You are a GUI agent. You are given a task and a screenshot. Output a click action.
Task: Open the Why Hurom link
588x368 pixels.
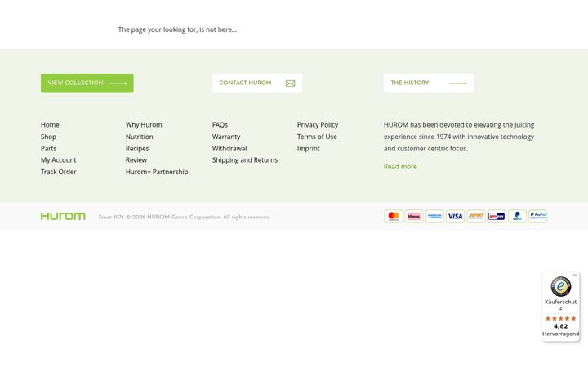[x=144, y=124]
